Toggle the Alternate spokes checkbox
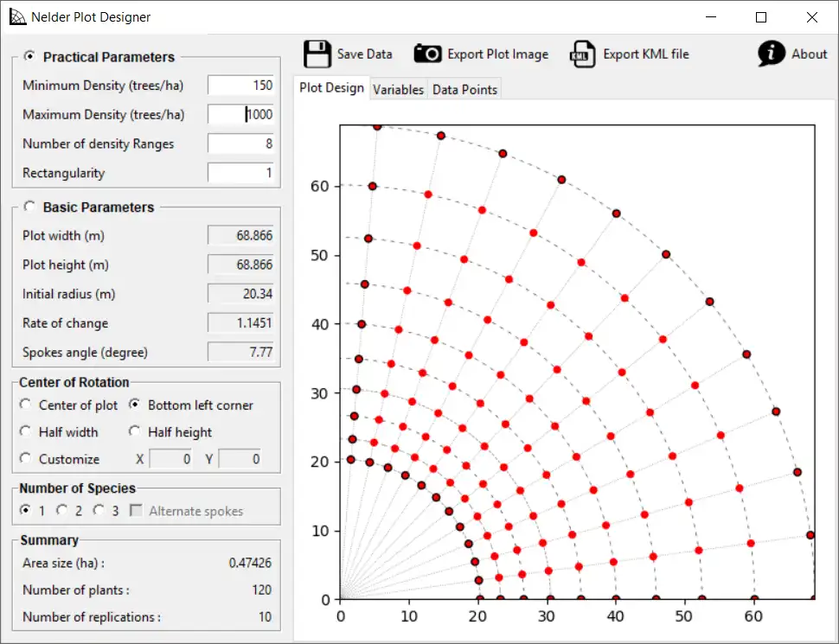 pyautogui.click(x=137, y=510)
